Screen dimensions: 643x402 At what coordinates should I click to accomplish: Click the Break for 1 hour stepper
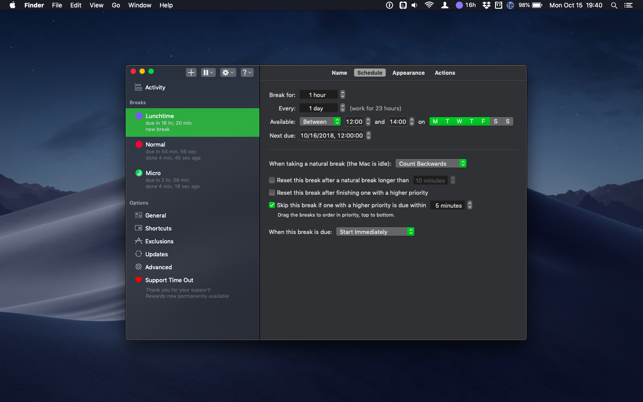(342, 95)
